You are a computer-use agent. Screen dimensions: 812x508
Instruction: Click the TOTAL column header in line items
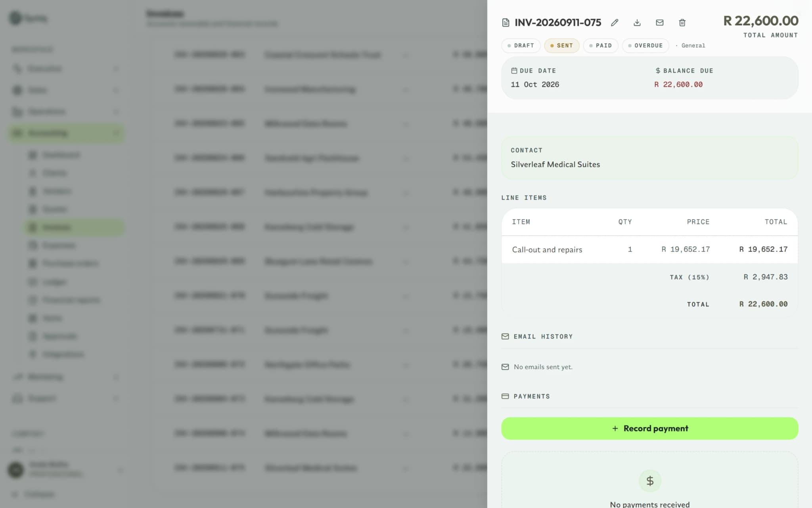coord(776,222)
